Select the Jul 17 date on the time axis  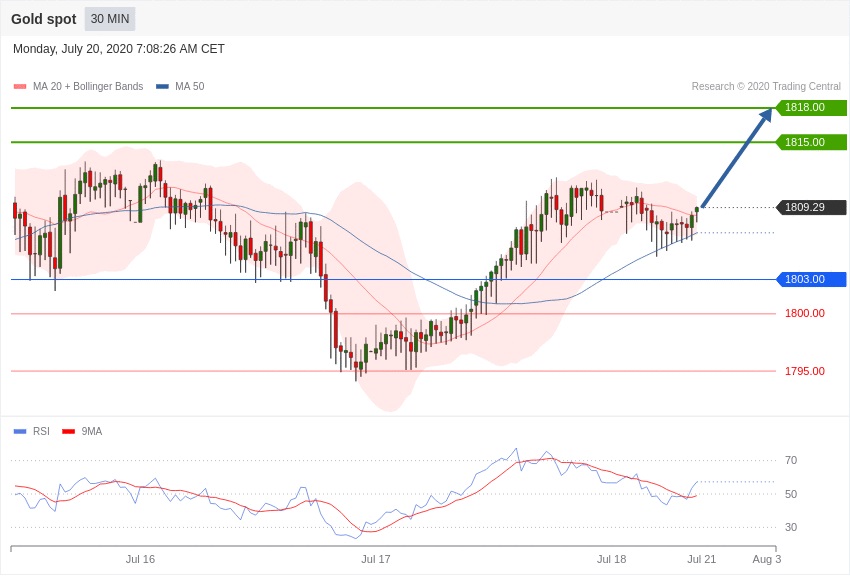coord(376,559)
